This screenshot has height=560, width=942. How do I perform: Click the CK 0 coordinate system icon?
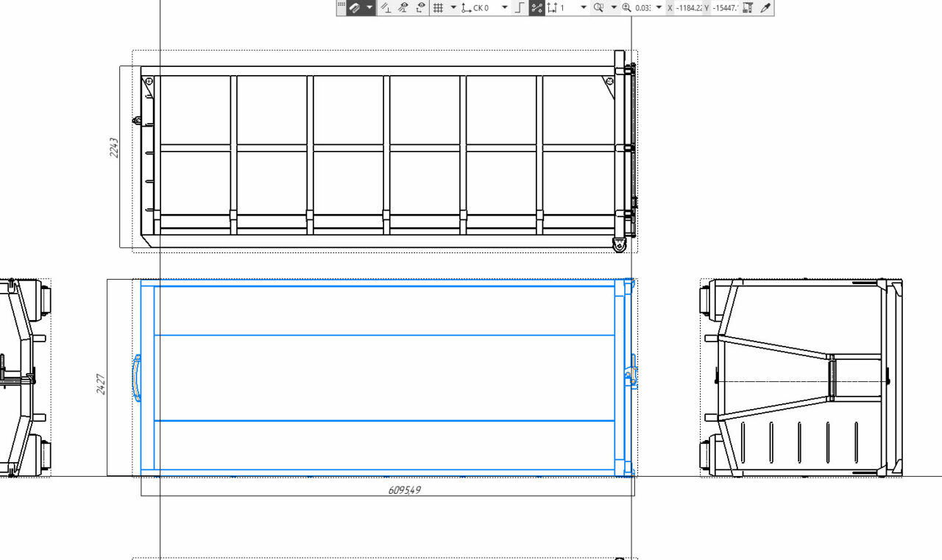coord(466,8)
